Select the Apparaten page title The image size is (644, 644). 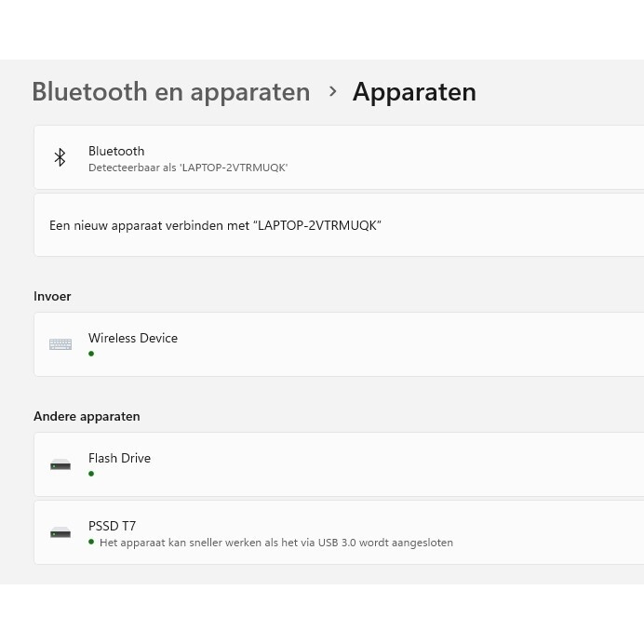coord(414,92)
